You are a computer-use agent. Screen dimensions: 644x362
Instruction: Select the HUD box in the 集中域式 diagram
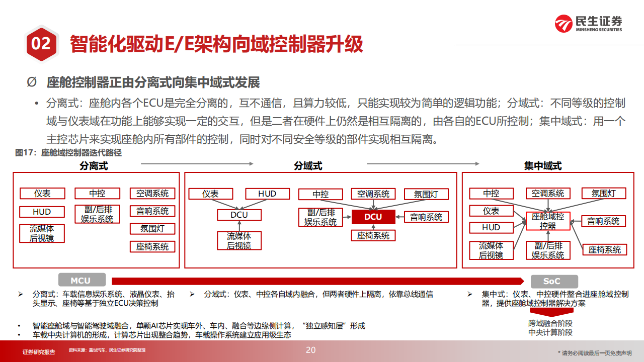tap(492, 228)
